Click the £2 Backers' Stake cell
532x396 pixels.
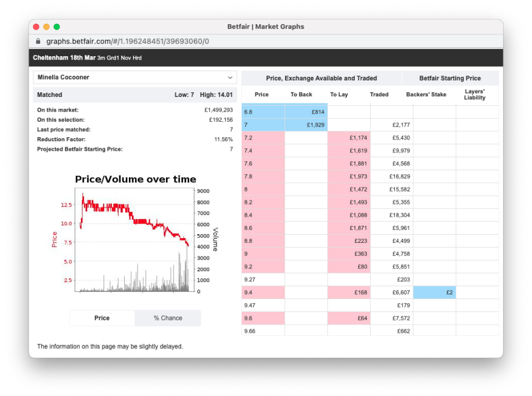(434, 293)
